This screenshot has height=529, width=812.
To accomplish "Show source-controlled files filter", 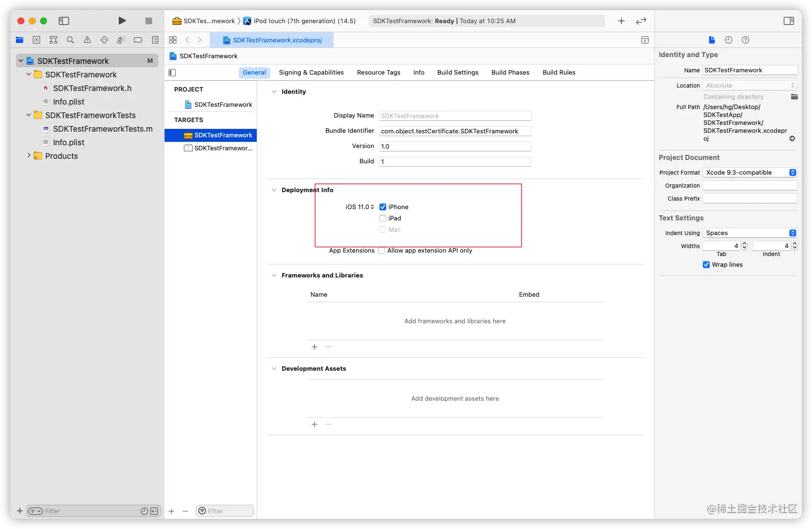I will point(154,511).
